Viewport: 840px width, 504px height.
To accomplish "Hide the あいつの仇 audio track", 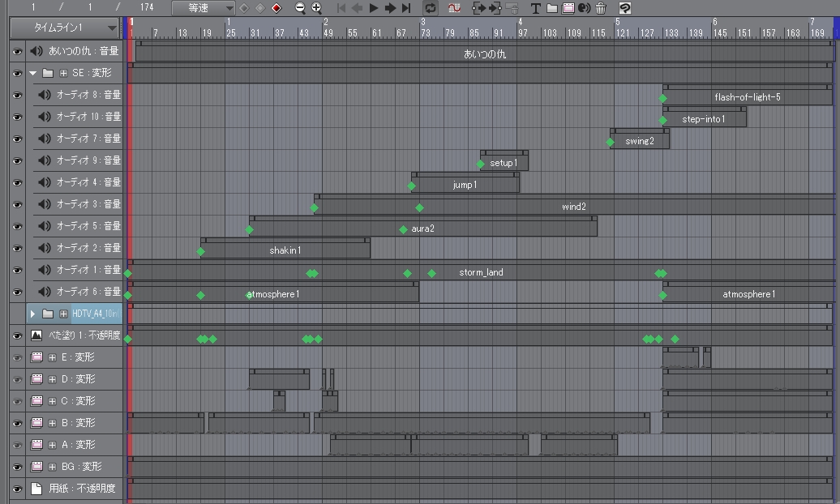I will (x=17, y=51).
